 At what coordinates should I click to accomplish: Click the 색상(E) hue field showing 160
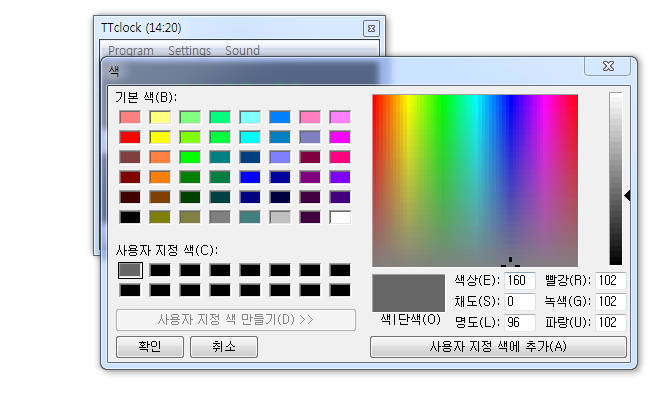tap(520, 280)
